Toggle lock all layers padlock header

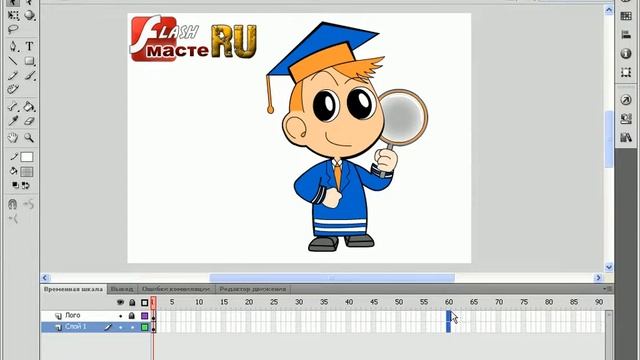132,302
